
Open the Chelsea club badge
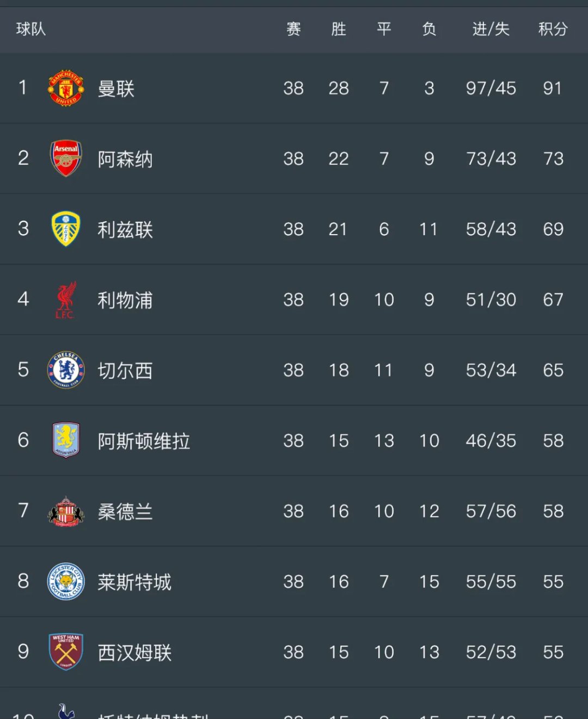(66, 370)
